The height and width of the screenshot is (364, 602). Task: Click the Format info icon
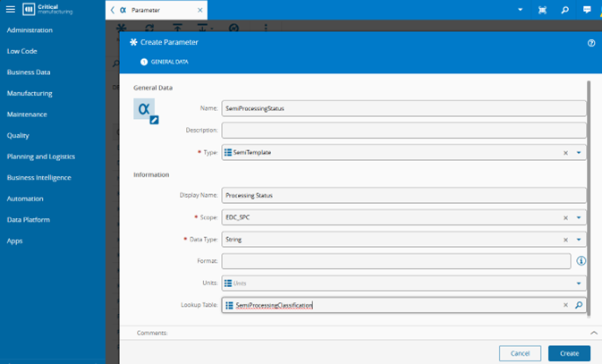(581, 261)
